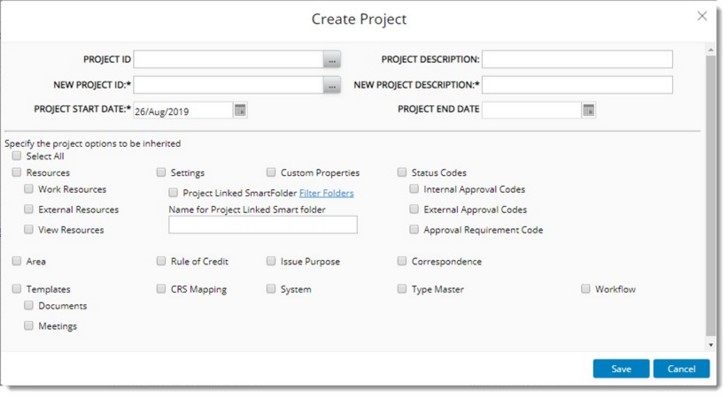Tick the Work Resources checkbox
The width and height of the screenshot is (728, 397).
[29, 189]
